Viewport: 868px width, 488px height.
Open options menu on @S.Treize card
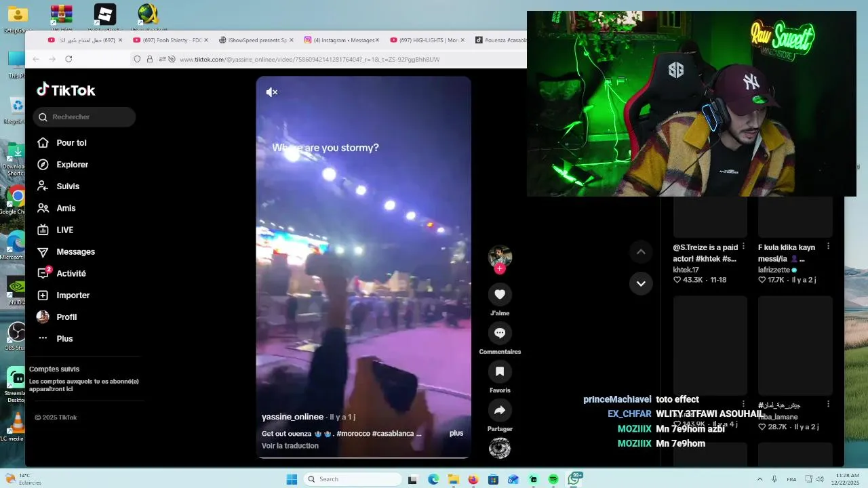(744, 247)
